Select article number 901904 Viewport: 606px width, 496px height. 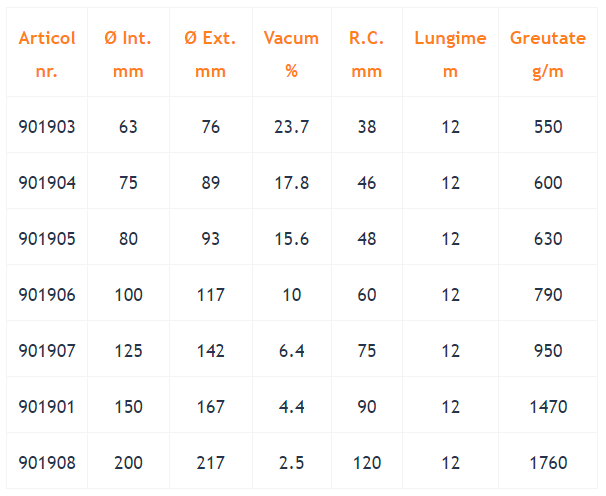(47, 183)
